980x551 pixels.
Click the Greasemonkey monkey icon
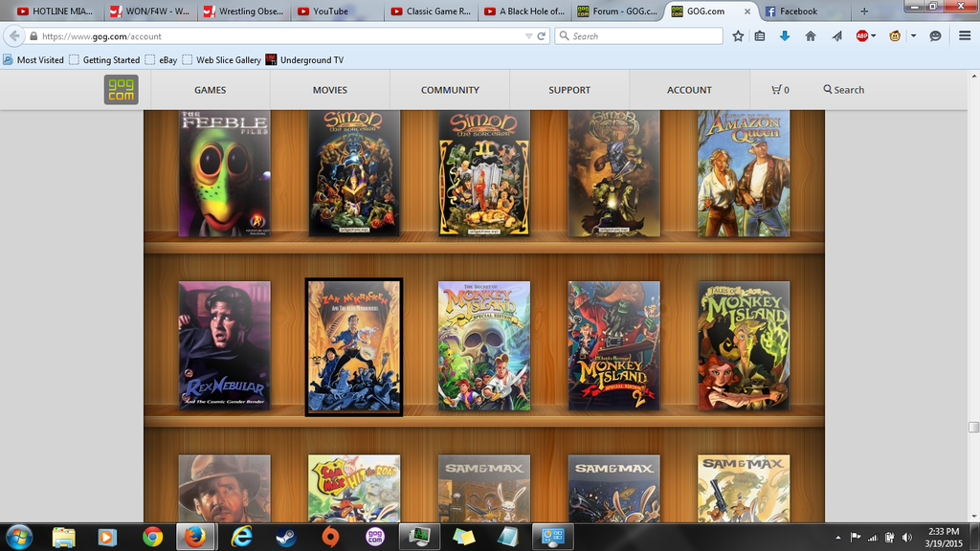pyautogui.click(x=895, y=36)
